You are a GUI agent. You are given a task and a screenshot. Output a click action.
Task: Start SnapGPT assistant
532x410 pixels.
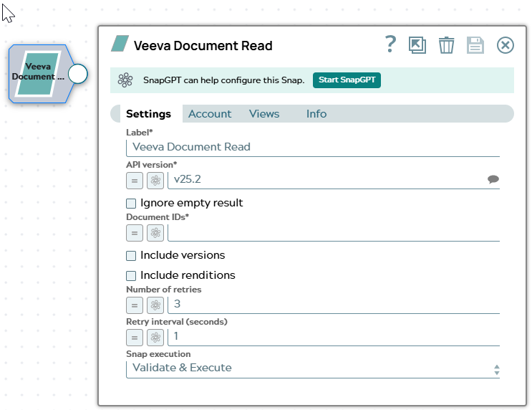(x=347, y=80)
